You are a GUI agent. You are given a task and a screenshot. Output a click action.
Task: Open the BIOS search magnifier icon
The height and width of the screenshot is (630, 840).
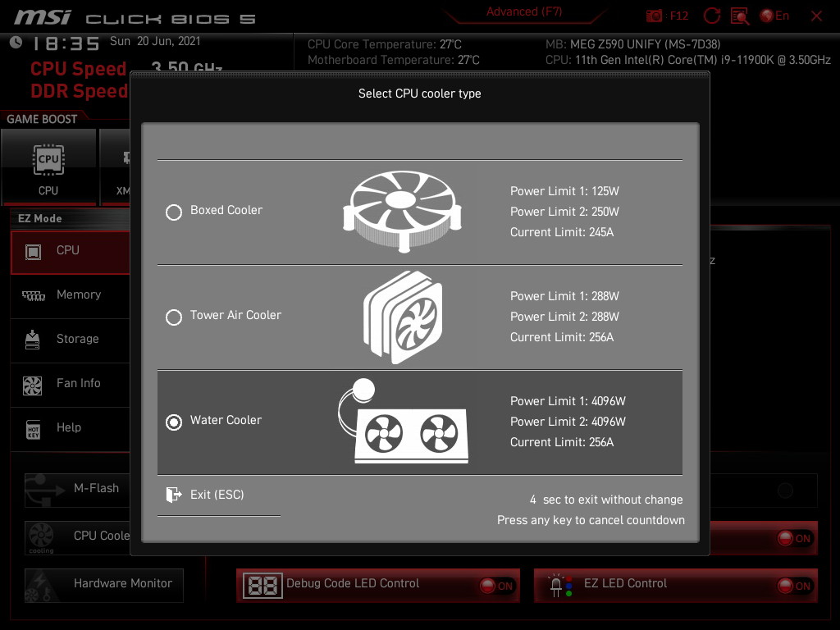click(x=740, y=16)
